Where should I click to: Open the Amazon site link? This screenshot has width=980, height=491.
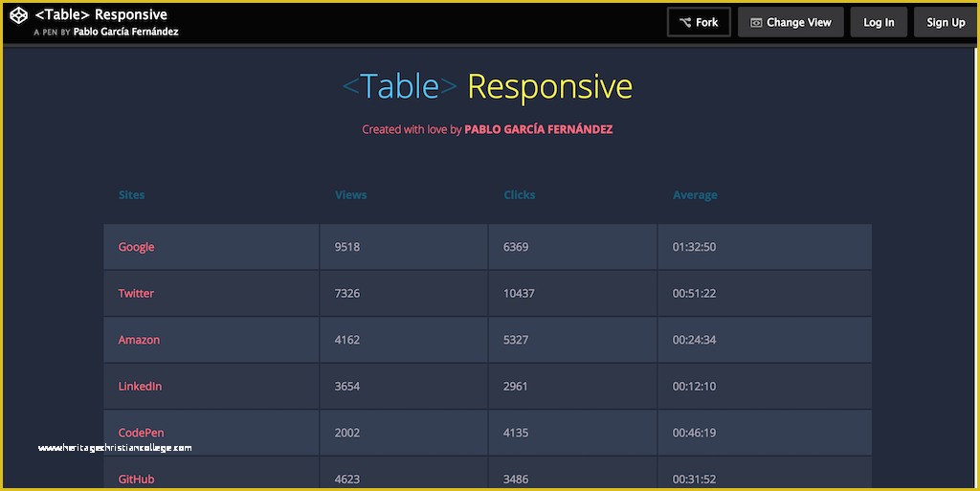click(139, 340)
